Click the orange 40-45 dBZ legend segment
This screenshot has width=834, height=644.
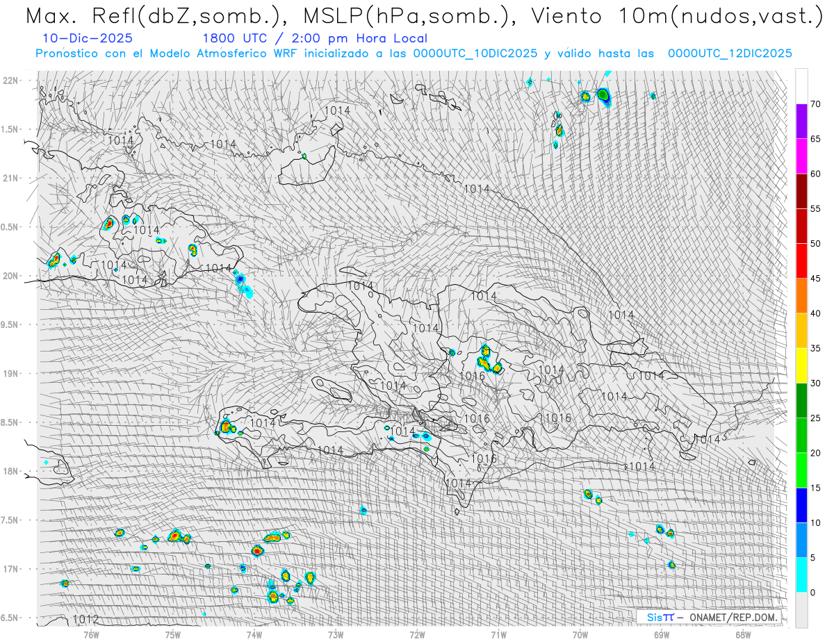click(801, 295)
